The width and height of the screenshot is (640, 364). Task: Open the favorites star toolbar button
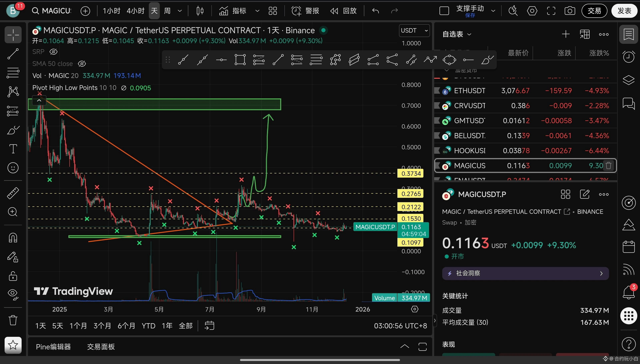[13, 345]
